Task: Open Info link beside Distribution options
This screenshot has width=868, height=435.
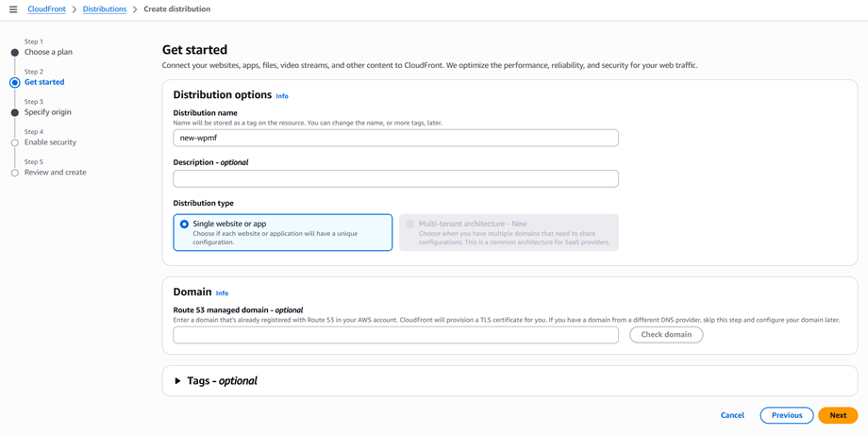Action: [282, 96]
